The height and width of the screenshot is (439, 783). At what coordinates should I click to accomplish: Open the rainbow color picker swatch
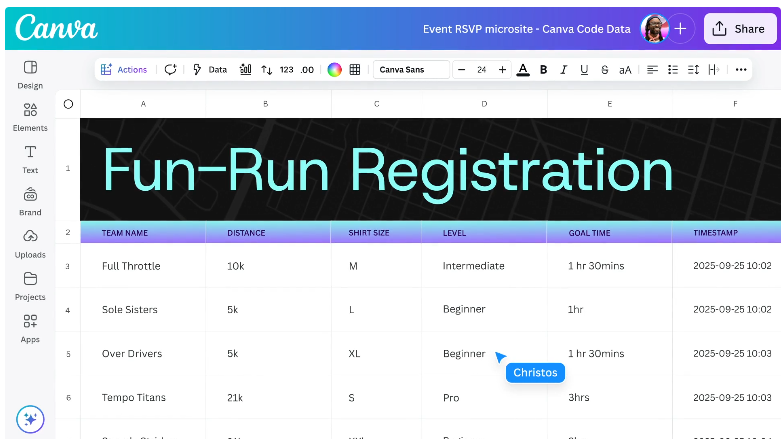click(x=335, y=70)
